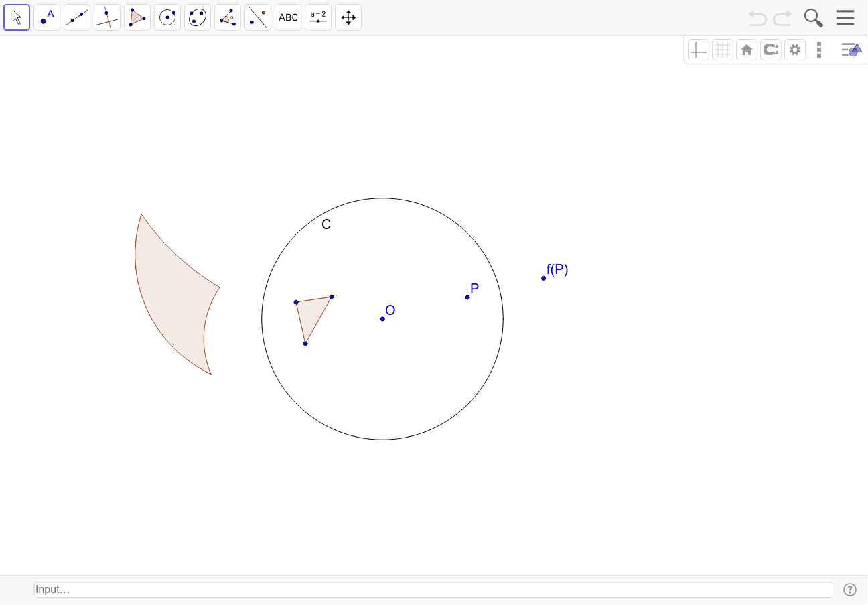Select the Angle measurement tool

pos(227,17)
